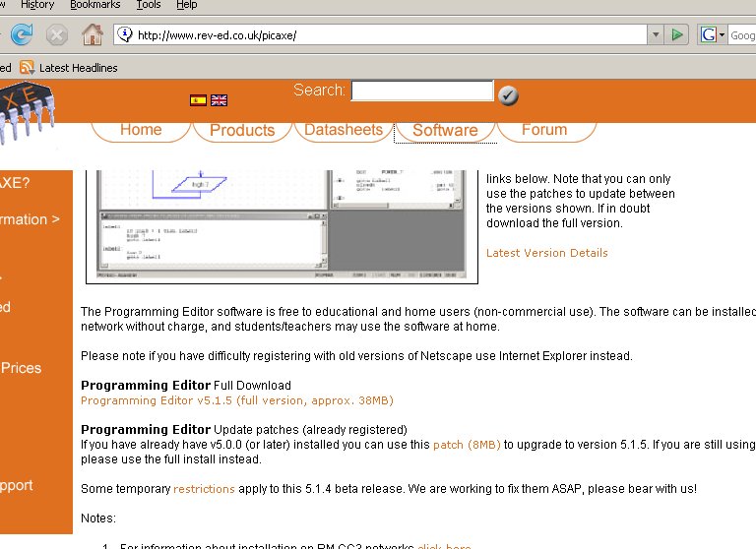The image size is (756, 549).
Task: Click the PICAXE chip logo
Action: coord(27,112)
